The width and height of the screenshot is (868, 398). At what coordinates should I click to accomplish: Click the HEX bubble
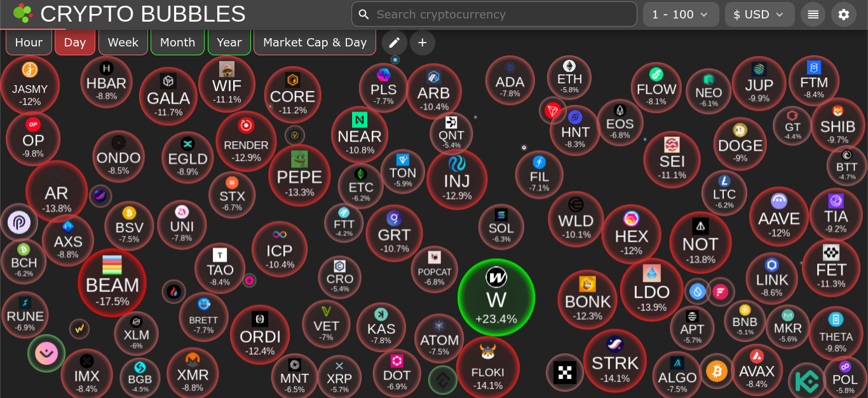pyautogui.click(x=632, y=234)
